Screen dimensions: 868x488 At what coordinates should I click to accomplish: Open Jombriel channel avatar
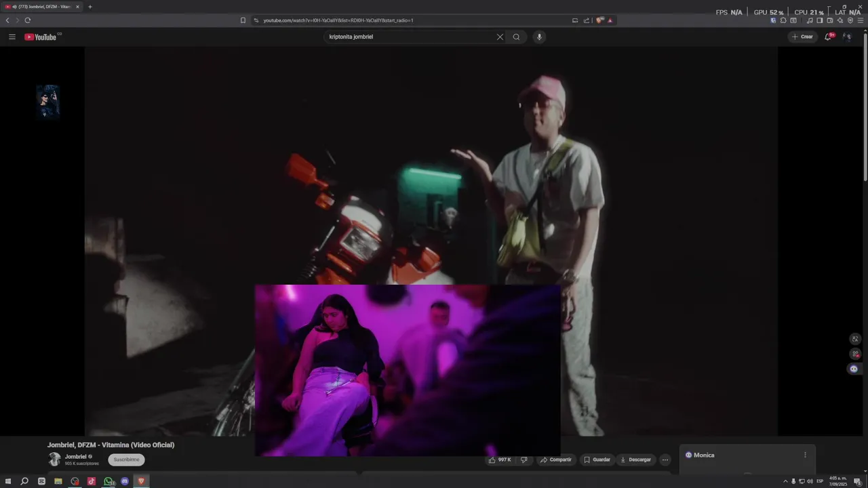54,460
